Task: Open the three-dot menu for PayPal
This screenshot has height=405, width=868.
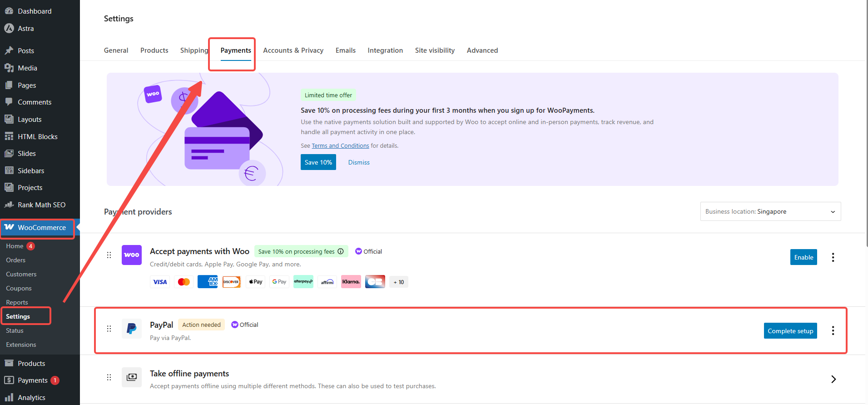Action: [x=833, y=331]
